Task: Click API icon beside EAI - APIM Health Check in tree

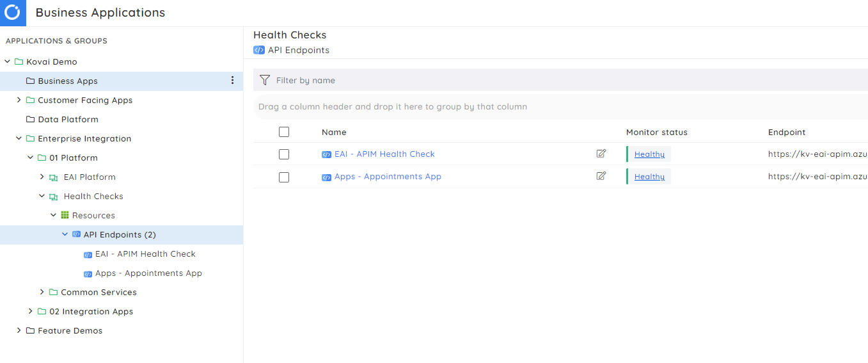Action: coord(88,255)
